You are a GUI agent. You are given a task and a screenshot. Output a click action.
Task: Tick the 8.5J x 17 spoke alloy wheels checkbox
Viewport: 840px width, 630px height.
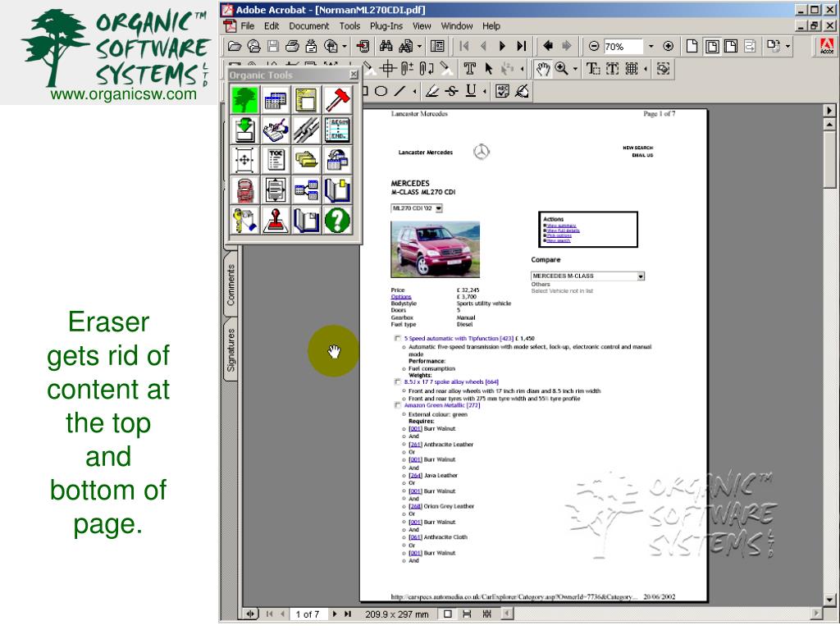(398, 382)
